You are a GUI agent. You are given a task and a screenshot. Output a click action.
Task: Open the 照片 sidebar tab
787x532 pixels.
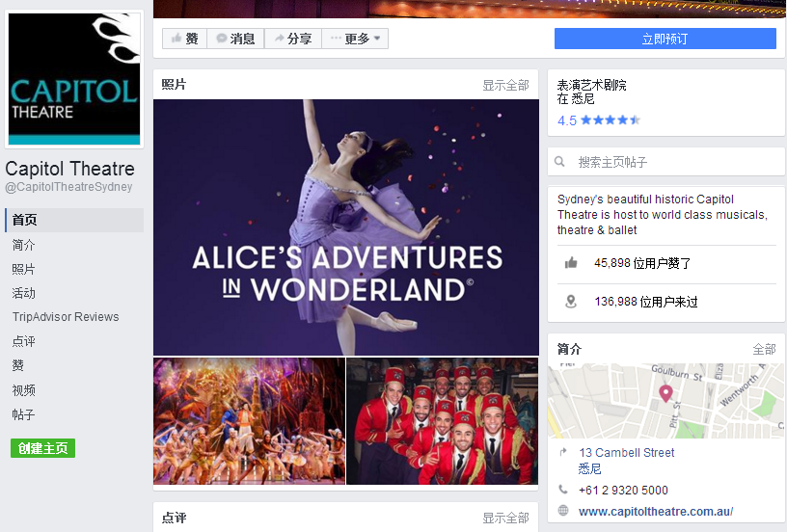click(23, 269)
